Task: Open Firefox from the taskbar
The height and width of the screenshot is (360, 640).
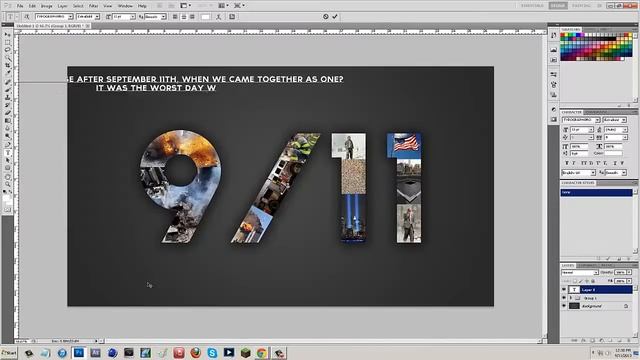Action: point(196,353)
